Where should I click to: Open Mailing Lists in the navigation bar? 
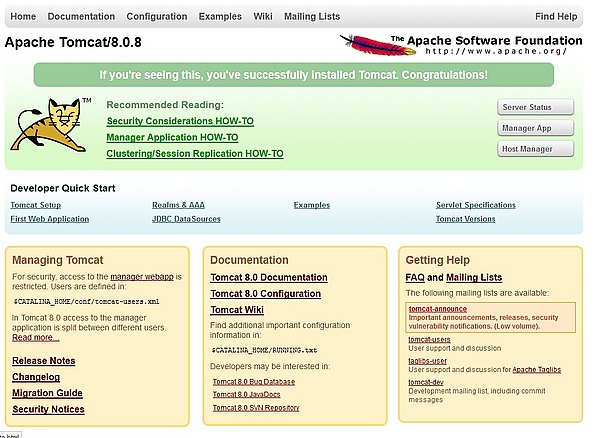(312, 16)
